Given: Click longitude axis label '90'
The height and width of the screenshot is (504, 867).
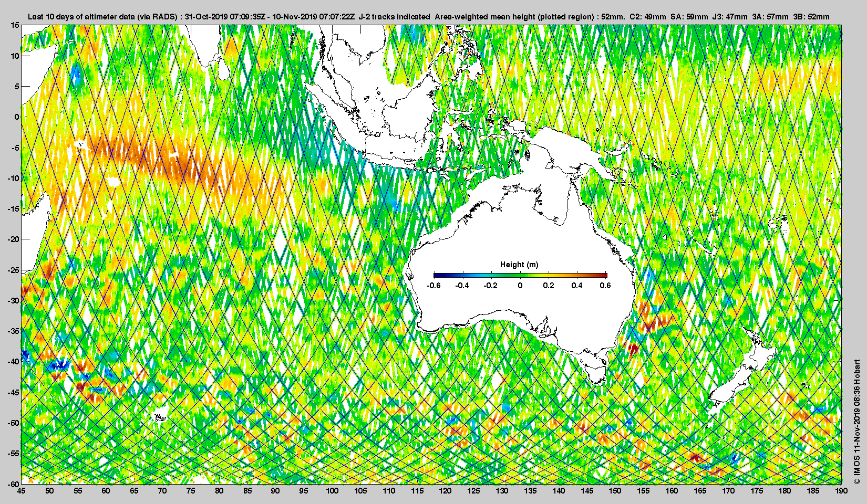Looking at the screenshot, I should 275,491.
